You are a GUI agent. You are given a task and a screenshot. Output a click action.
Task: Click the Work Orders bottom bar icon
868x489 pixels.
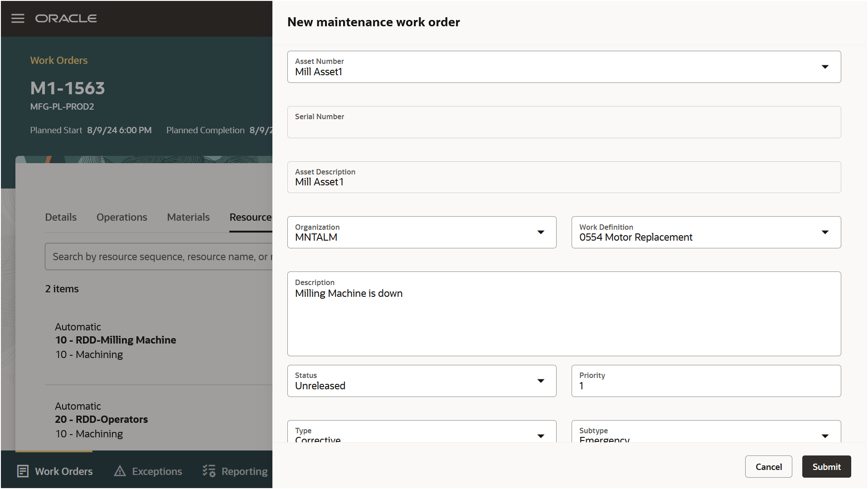coord(23,471)
